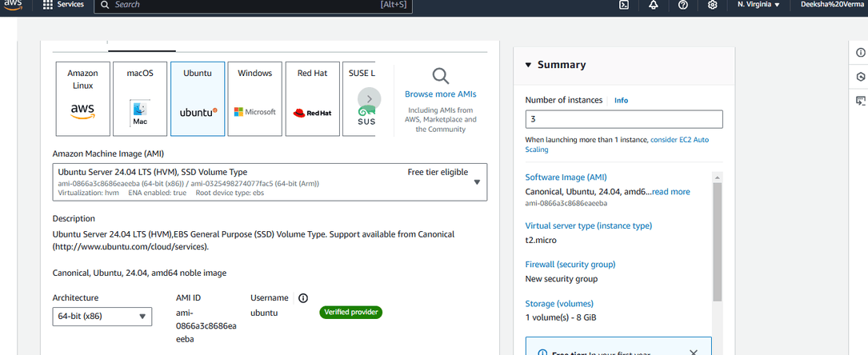868x355 pixels.
Task: Click the Verified provider badge
Action: (351, 313)
